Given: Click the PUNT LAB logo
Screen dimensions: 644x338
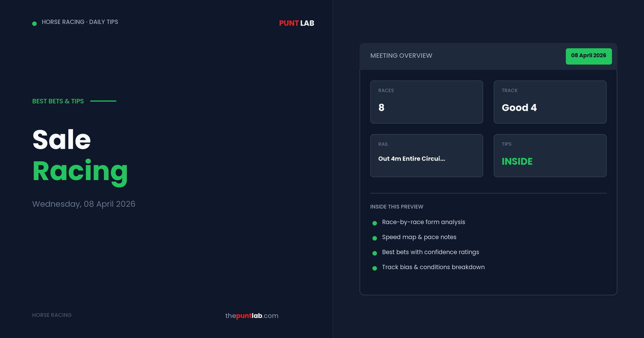Looking at the screenshot, I should [296, 23].
